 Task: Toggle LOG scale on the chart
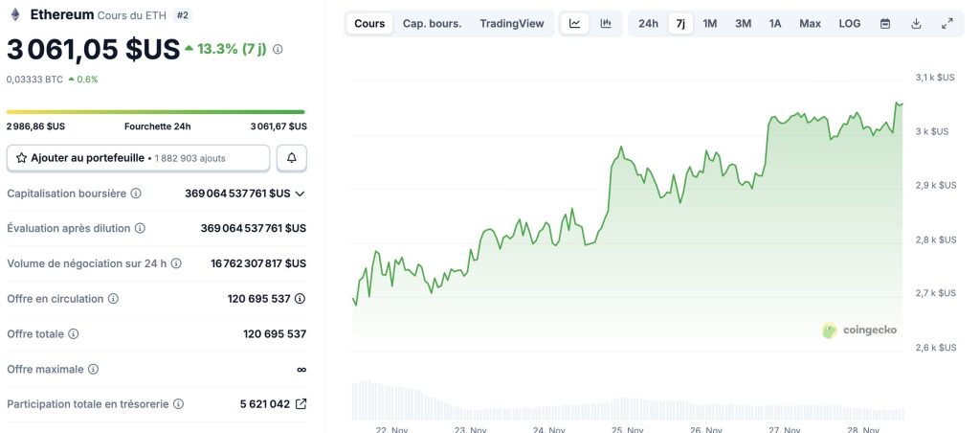pyautogui.click(x=849, y=24)
